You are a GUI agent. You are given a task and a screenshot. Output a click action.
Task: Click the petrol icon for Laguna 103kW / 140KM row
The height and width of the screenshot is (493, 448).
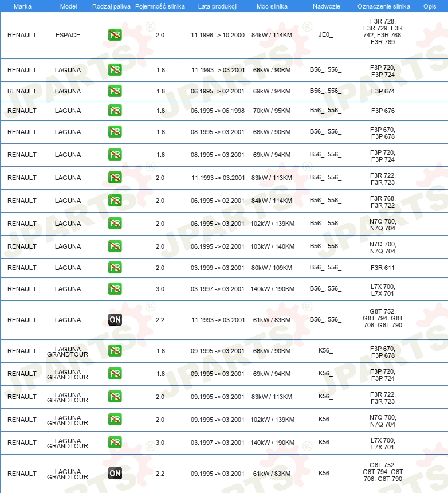pyautogui.click(x=115, y=246)
